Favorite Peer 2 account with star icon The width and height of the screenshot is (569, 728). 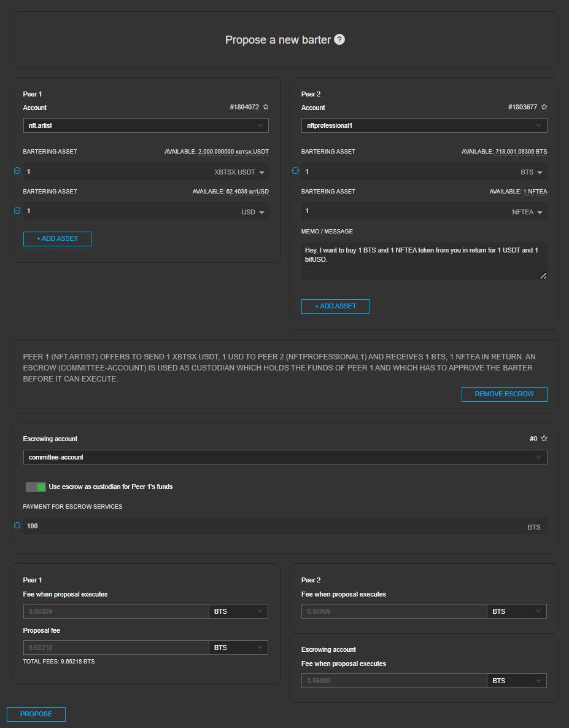click(544, 107)
